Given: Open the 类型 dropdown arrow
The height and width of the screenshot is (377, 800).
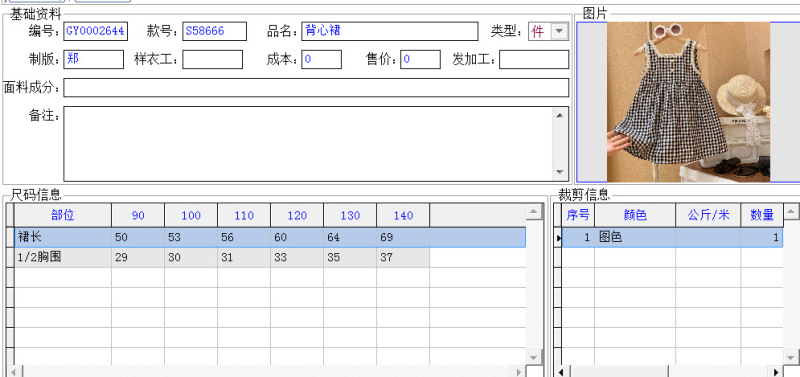Looking at the screenshot, I should coord(560,32).
